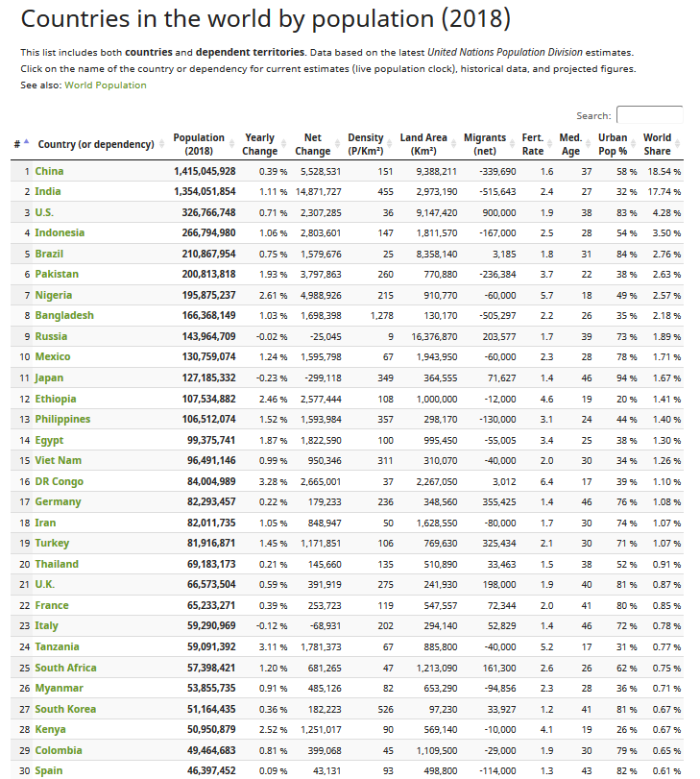Sort by Yearly Change column header
This screenshot has width=700, height=779.
[x=263, y=144]
